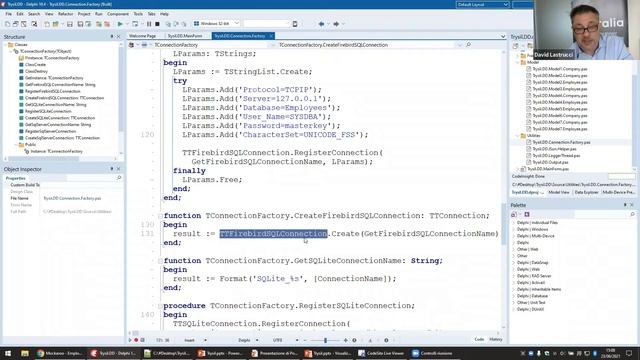Screen dimensions: 640x360
Task: Click the Back navigation arrow in toolbar
Action: 322,24
